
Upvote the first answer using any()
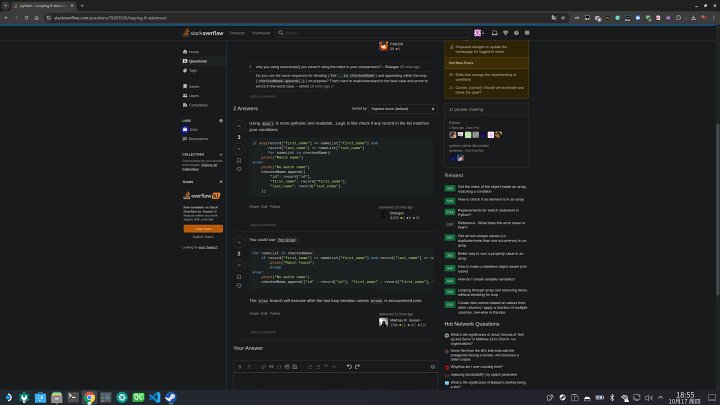pyautogui.click(x=238, y=125)
